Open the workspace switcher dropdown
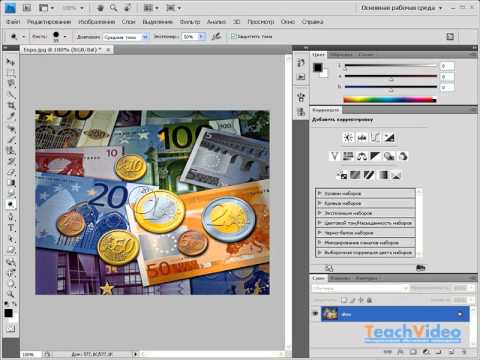Image resolution: width=480 pixels, height=360 pixels. point(402,8)
